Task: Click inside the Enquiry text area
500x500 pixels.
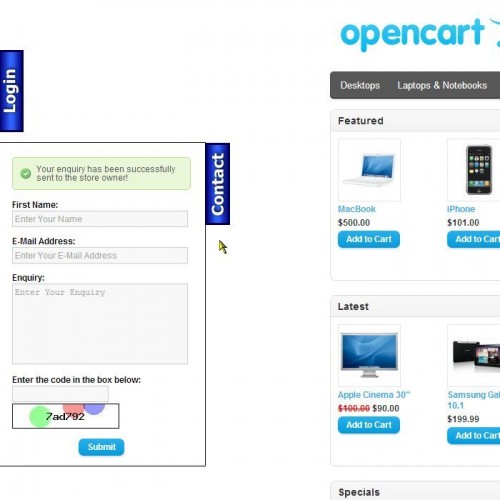Action: click(100, 324)
